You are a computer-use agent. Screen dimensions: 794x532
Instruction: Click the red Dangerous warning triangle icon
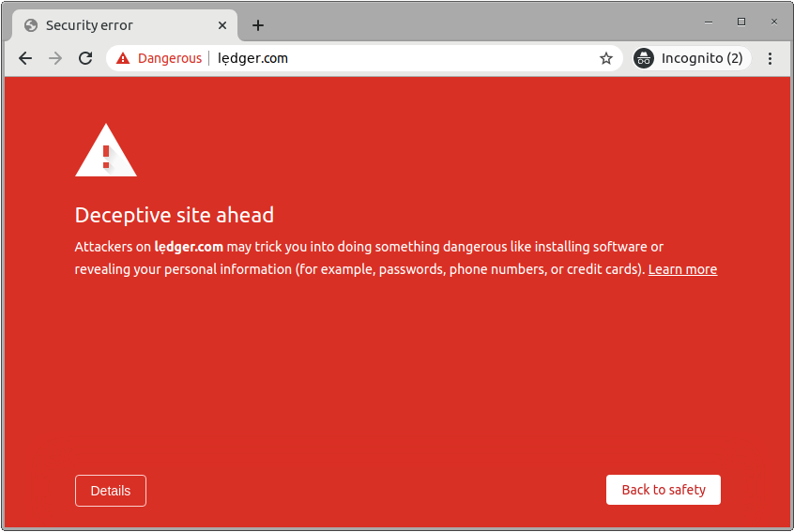(x=123, y=59)
